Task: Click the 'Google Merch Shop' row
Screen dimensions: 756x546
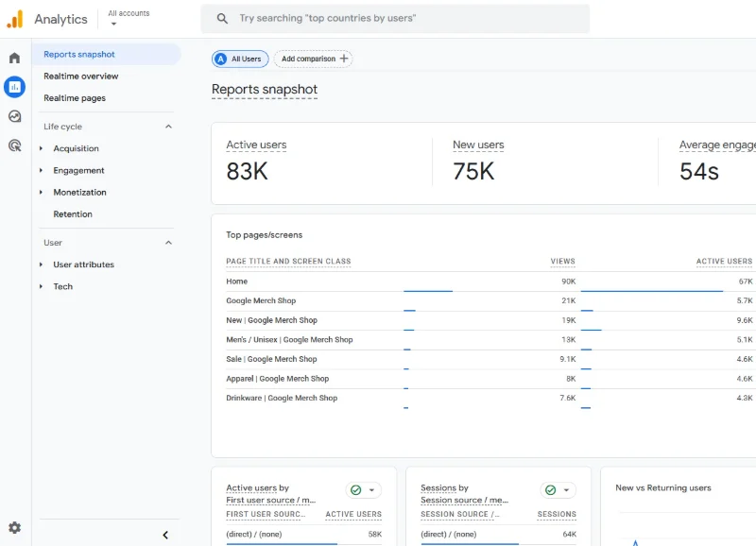Action: click(490, 300)
